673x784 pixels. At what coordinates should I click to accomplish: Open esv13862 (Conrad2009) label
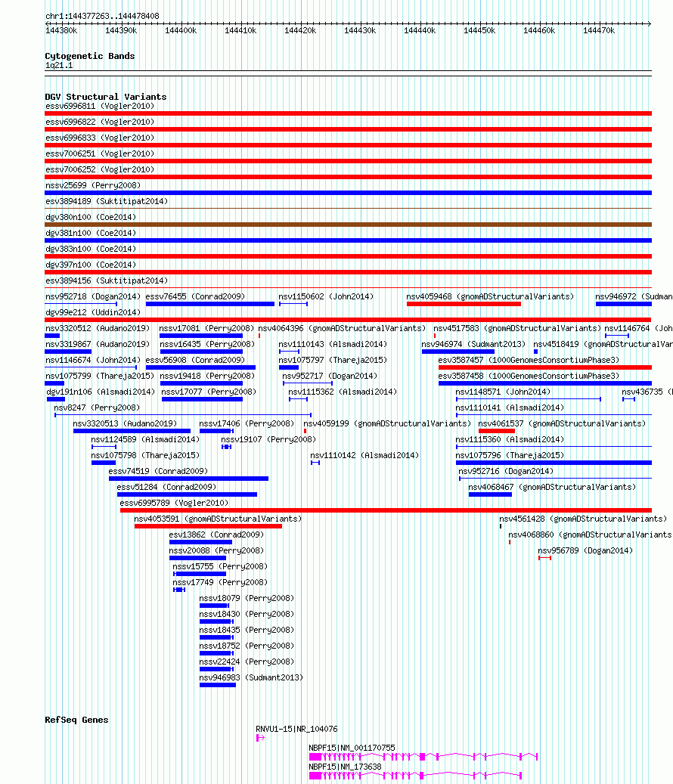(216, 535)
